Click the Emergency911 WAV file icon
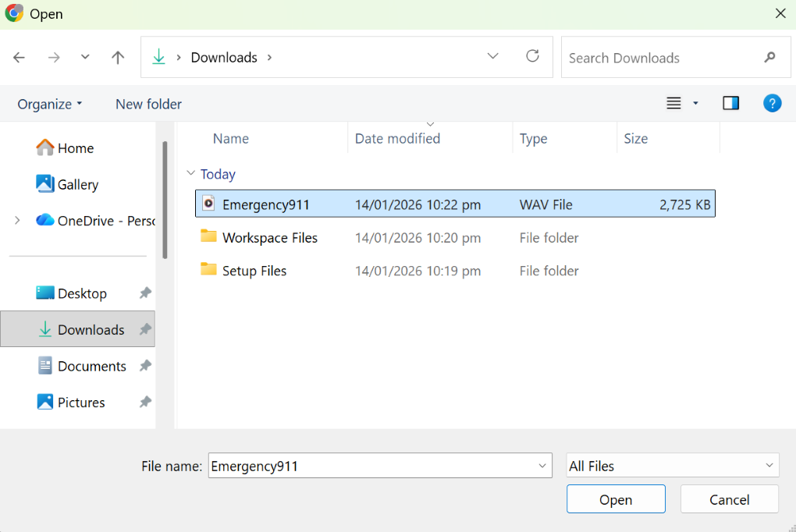 tap(208, 204)
